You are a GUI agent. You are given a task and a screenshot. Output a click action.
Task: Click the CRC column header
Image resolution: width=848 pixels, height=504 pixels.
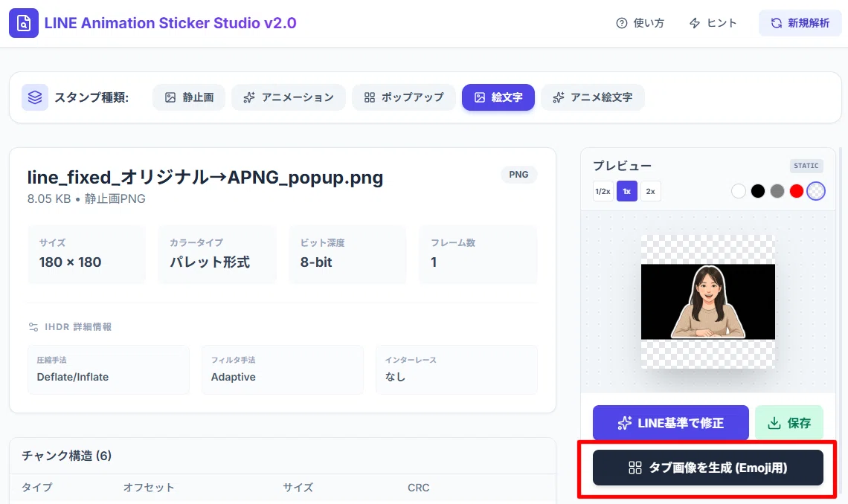pos(419,487)
